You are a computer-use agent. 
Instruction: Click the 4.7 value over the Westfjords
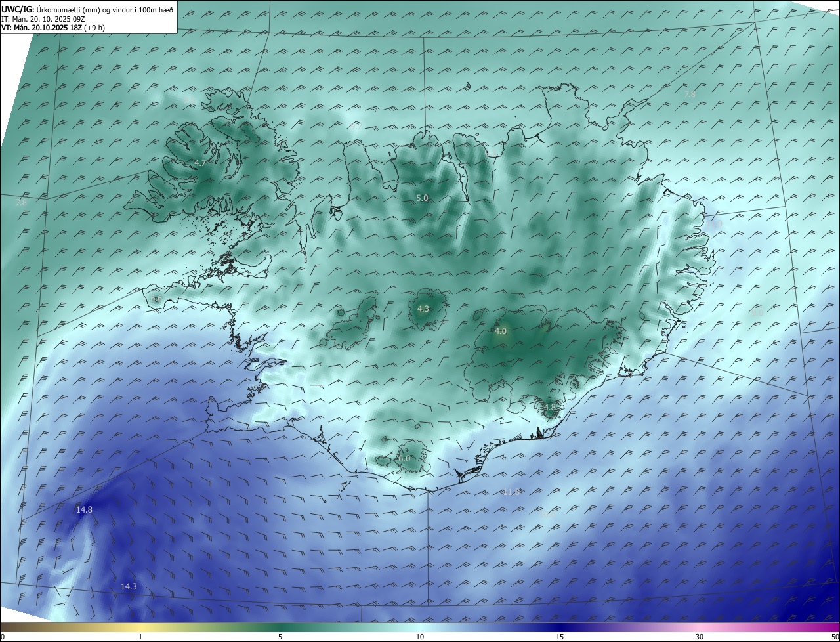tap(200, 163)
